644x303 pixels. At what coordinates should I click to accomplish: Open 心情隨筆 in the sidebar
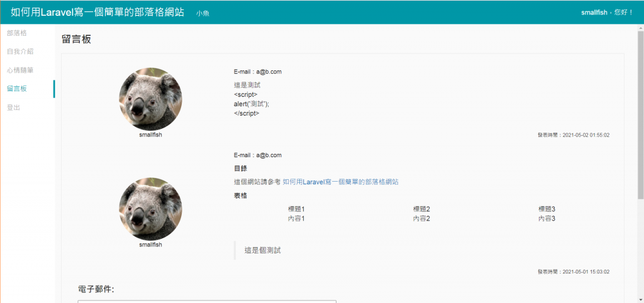click(20, 70)
